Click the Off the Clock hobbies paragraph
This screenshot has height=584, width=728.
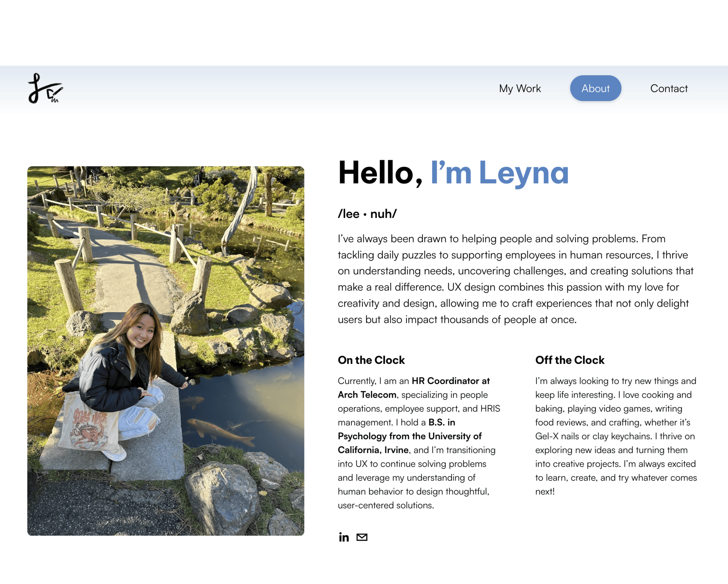click(x=616, y=436)
